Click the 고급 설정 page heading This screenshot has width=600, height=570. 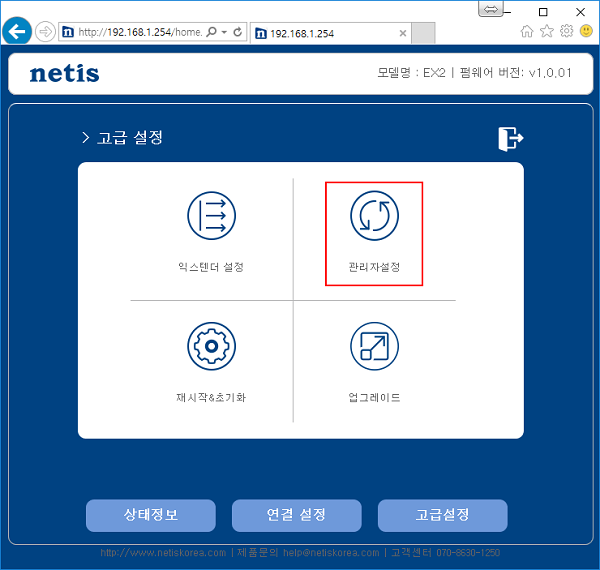pos(130,138)
